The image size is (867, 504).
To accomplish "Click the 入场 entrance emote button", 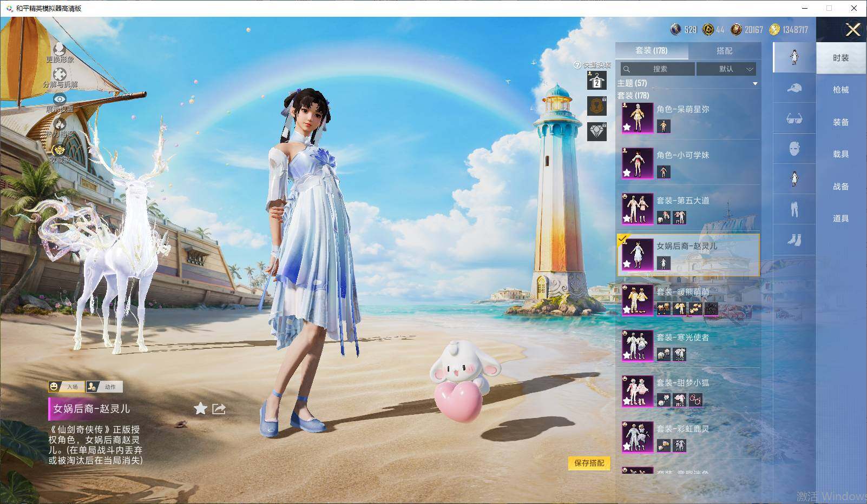I will [66, 387].
